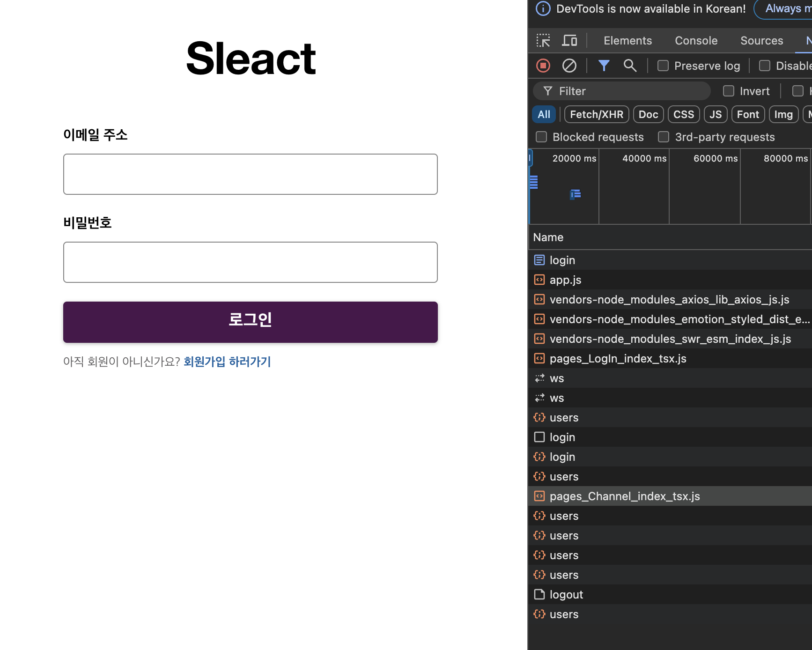The image size is (812, 650).
Task: Click the info icon in DevTools banner
Action: pos(543,9)
